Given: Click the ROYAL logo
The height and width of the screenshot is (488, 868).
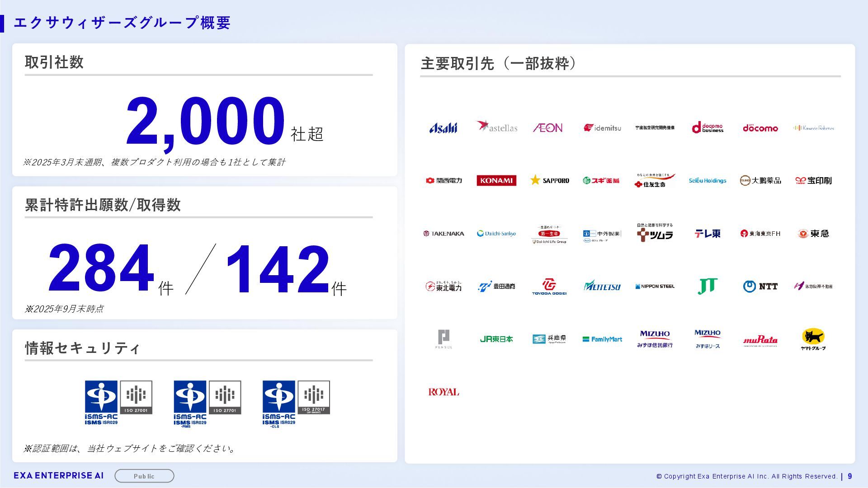Looking at the screenshot, I should pyautogui.click(x=443, y=392).
